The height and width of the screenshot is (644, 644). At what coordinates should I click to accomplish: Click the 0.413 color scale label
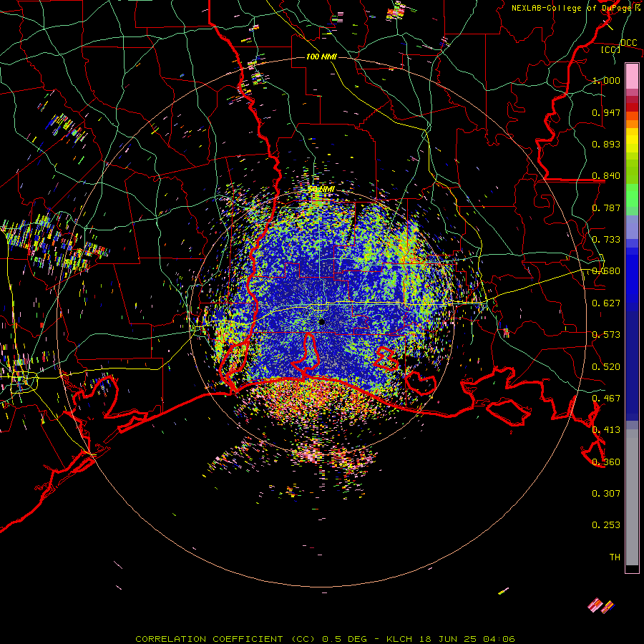click(606, 430)
